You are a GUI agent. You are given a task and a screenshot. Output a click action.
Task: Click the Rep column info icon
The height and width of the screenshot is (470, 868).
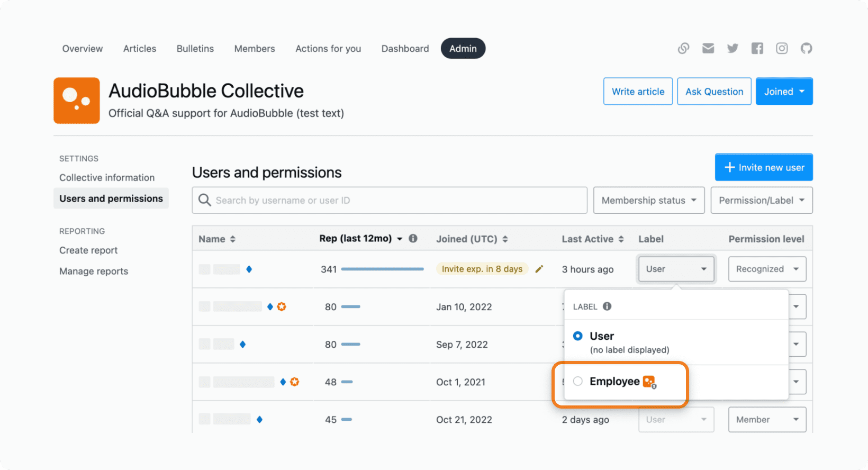point(413,239)
